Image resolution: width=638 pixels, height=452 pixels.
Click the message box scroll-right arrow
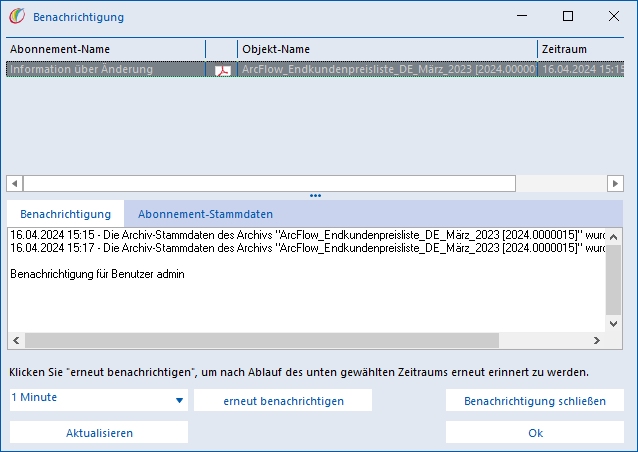[x=596, y=340]
